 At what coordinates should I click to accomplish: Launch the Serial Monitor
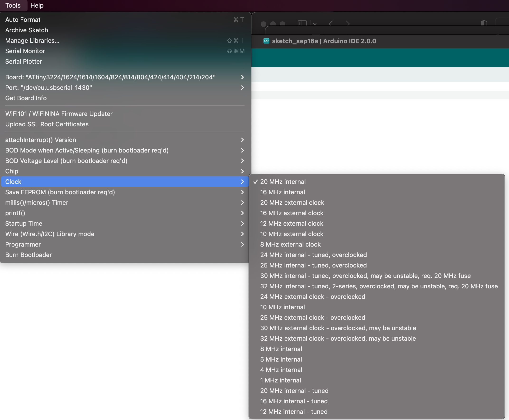pyautogui.click(x=125, y=51)
